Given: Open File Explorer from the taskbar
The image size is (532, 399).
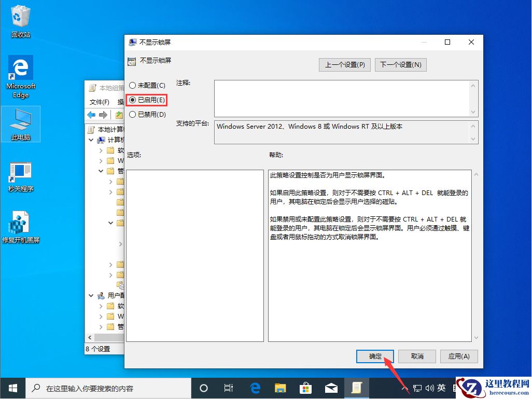Looking at the screenshot, I should pos(280,388).
